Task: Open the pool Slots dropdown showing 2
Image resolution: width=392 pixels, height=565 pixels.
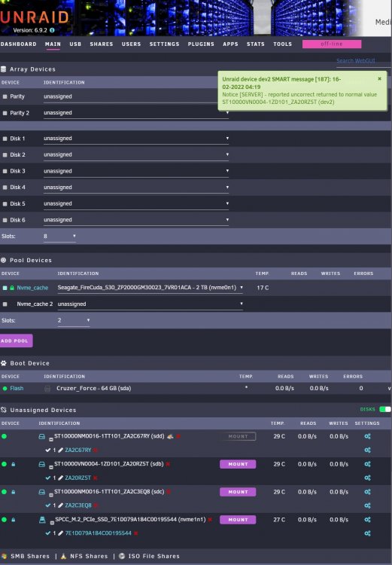Action: click(74, 321)
